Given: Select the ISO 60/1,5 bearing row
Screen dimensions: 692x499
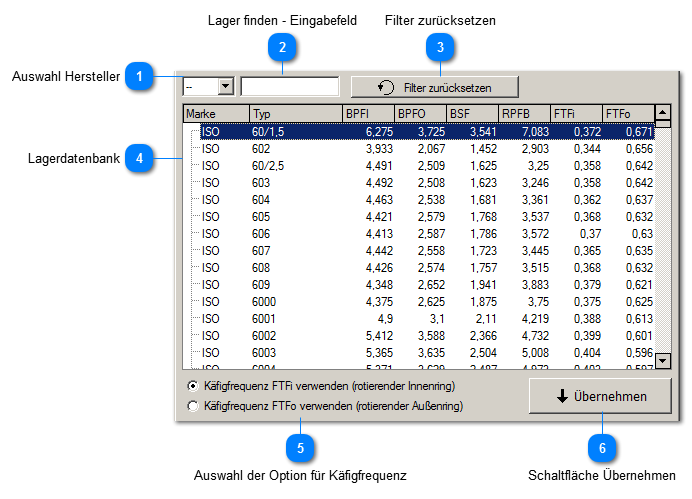Looking at the screenshot, I should point(427,131).
